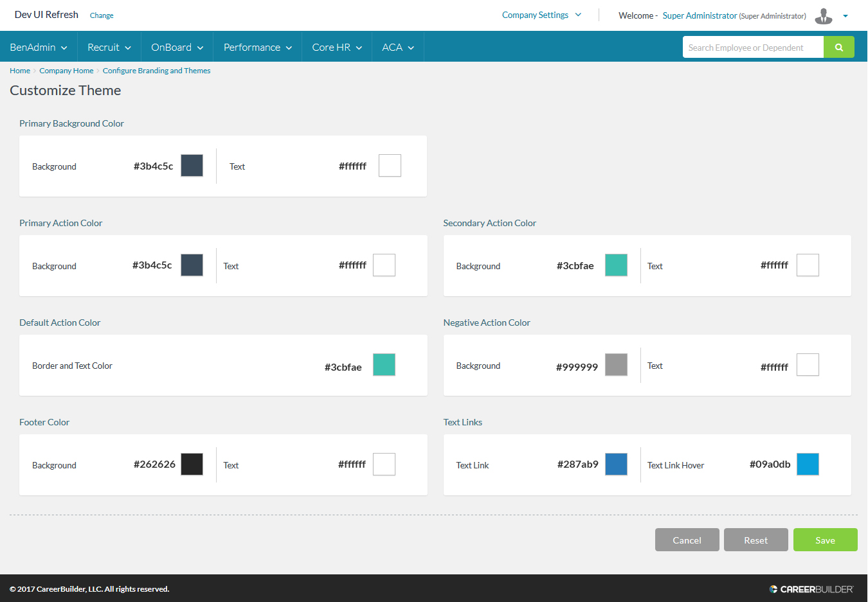
Task: Open the BenAdmin menu
Action: [39, 48]
